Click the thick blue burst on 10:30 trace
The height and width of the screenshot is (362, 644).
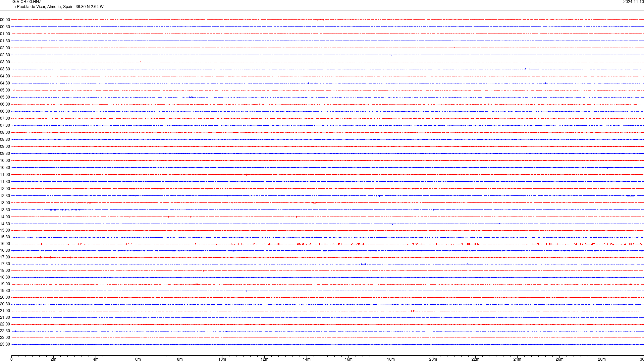pos(608,168)
